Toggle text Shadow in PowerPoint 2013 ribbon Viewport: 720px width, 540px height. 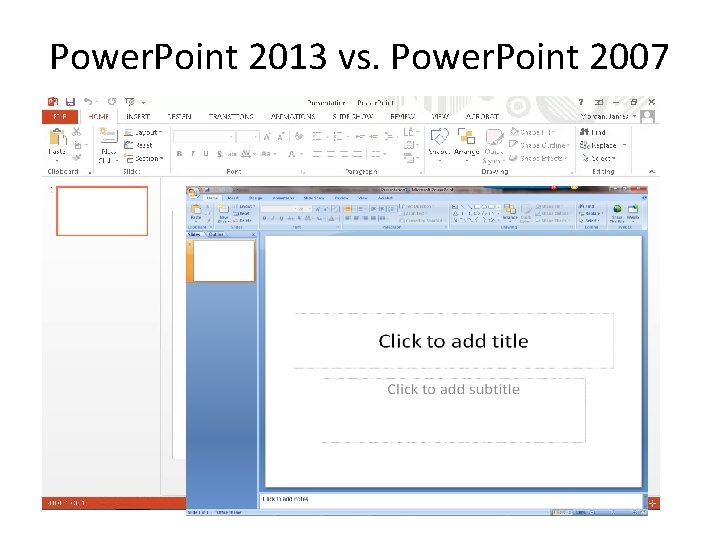coord(219,154)
